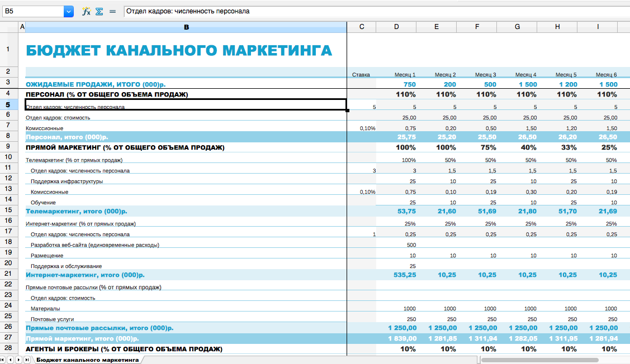Select column header D
The width and height of the screenshot is (630, 364).
396,26
